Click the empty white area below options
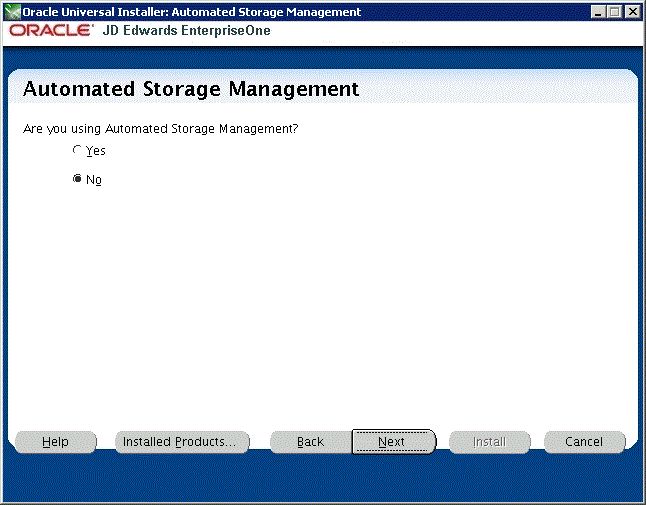The width and height of the screenshot is (646, 505). pyautogui.click(x=322, y=310)
